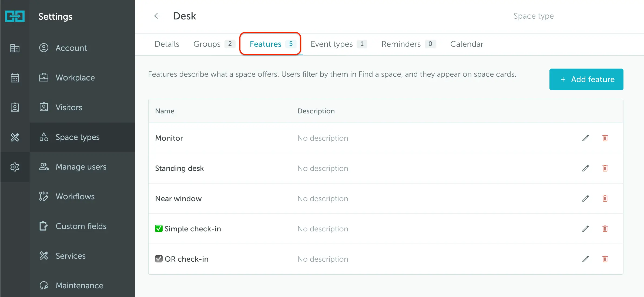The height and width of the screenshot is (297, 644).
Task: Switch to the Groups tab
Action: pos(214,44)
